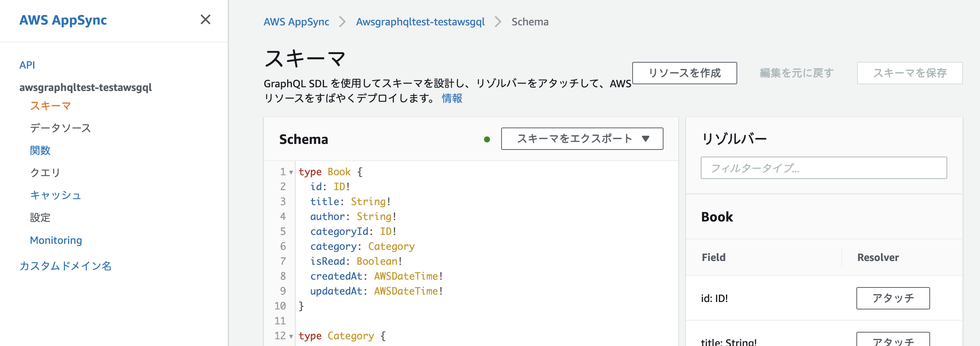Collapse type Book block fold arrow
This screenshot has width=980, height=346.
(x=291, y=172)
